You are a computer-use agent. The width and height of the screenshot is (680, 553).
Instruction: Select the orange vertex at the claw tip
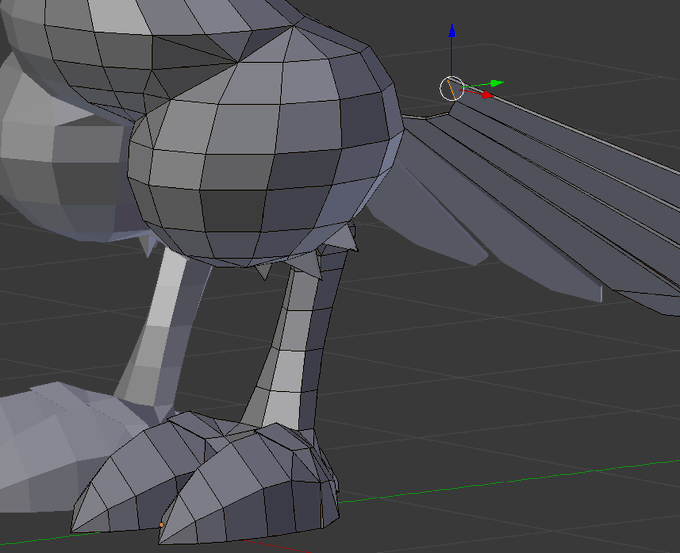161,525
